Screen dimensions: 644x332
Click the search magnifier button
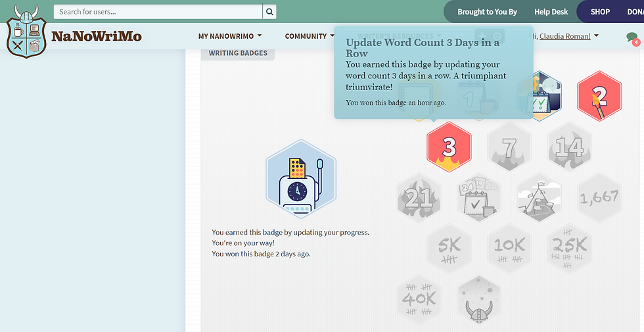pos(269,12)
